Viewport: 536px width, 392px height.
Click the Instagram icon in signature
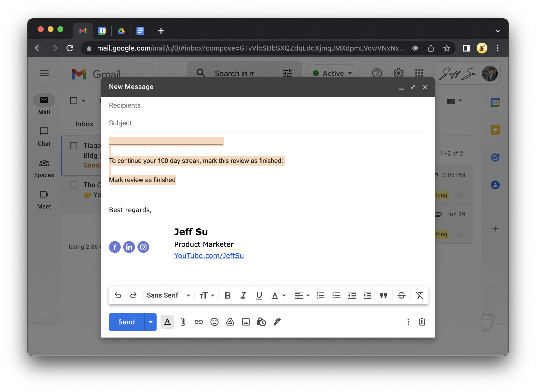coord(143,247)
